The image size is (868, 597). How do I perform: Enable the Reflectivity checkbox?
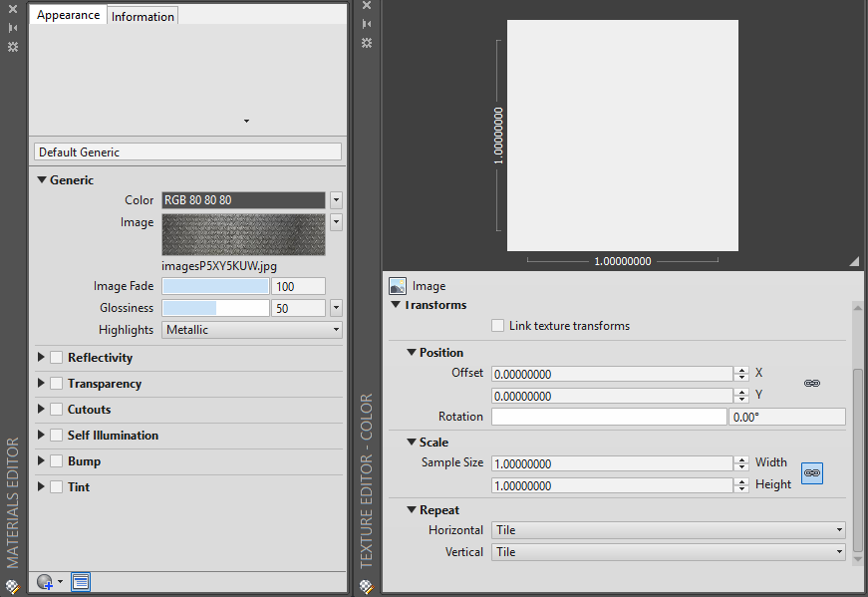coord(55,357)
